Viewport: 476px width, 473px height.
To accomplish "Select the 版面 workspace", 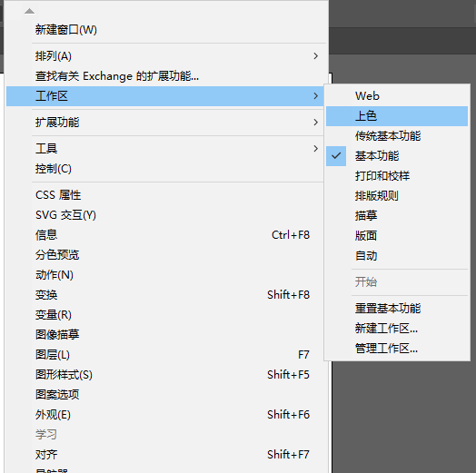I will click(397, 236).
